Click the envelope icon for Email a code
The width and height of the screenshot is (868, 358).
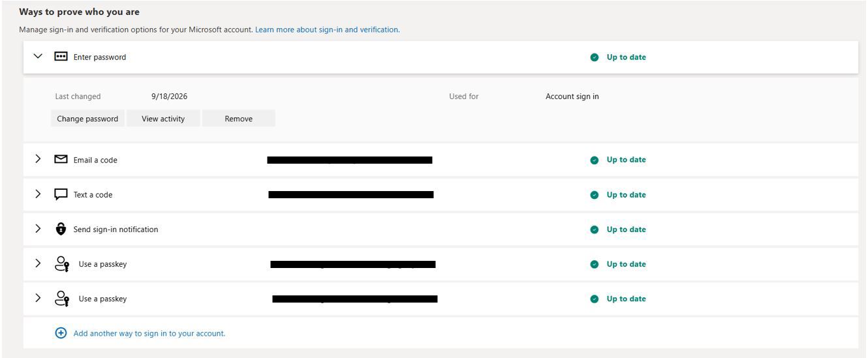pyautogui.click(x=61, y=159)
